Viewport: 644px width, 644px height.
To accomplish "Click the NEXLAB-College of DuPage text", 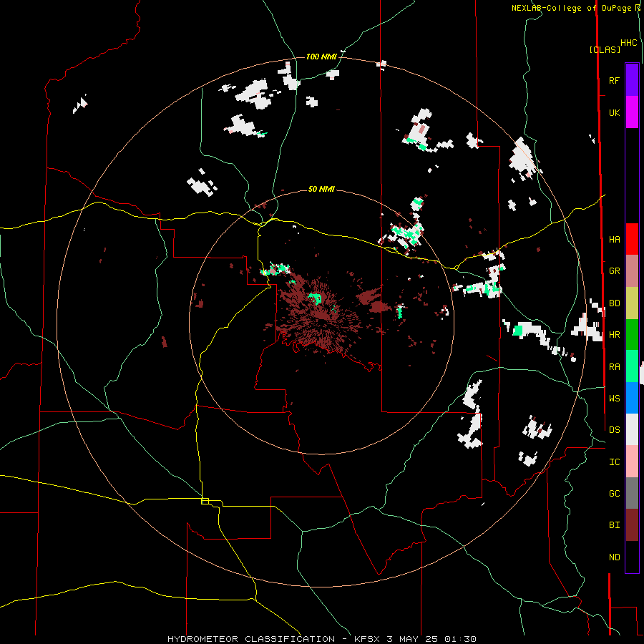I will [572, 8].
